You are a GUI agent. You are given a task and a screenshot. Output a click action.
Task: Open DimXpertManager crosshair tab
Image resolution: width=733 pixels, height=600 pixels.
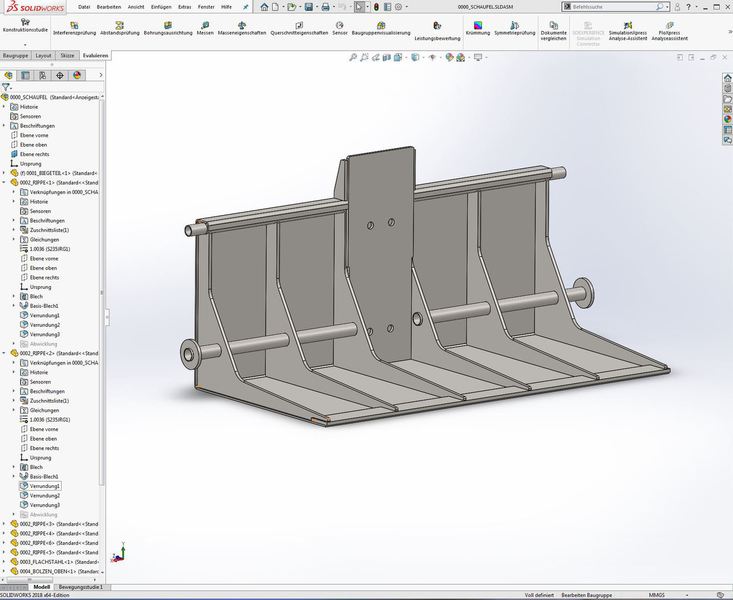(x=60, y=75)
